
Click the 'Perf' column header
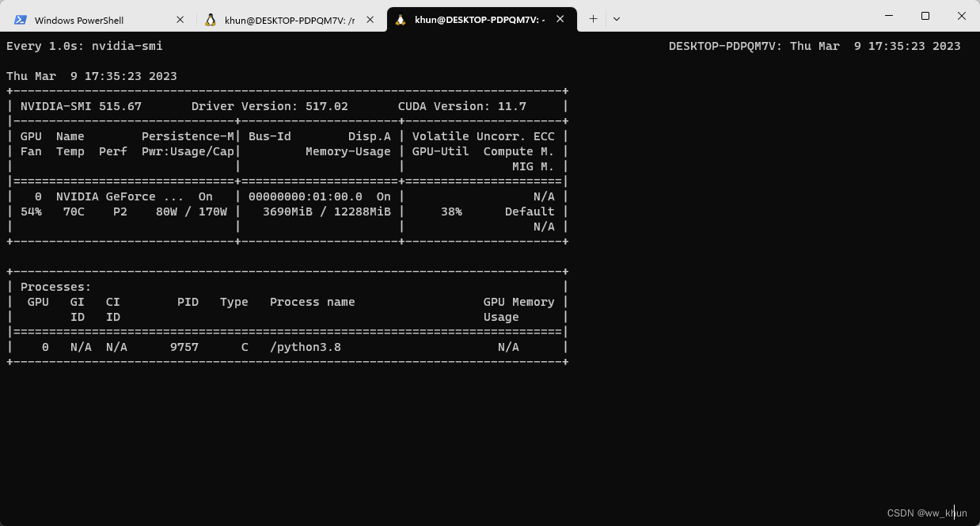(113, 151)
